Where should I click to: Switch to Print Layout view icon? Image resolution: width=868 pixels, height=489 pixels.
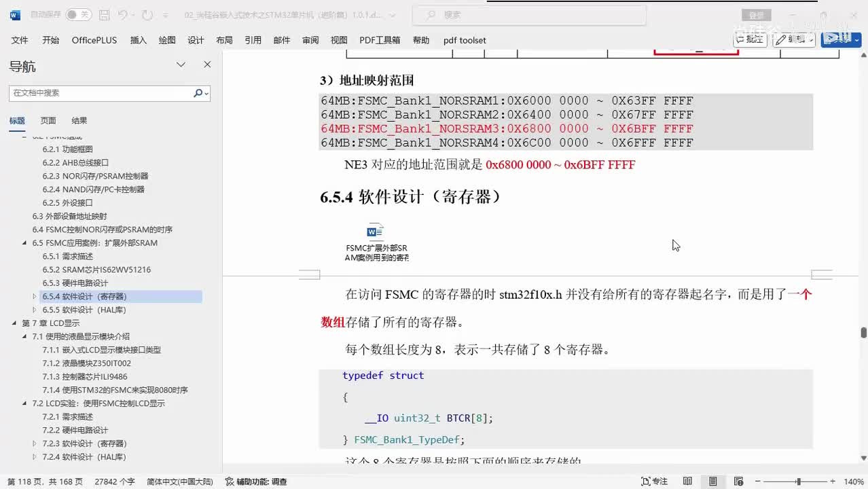(712, 482)
